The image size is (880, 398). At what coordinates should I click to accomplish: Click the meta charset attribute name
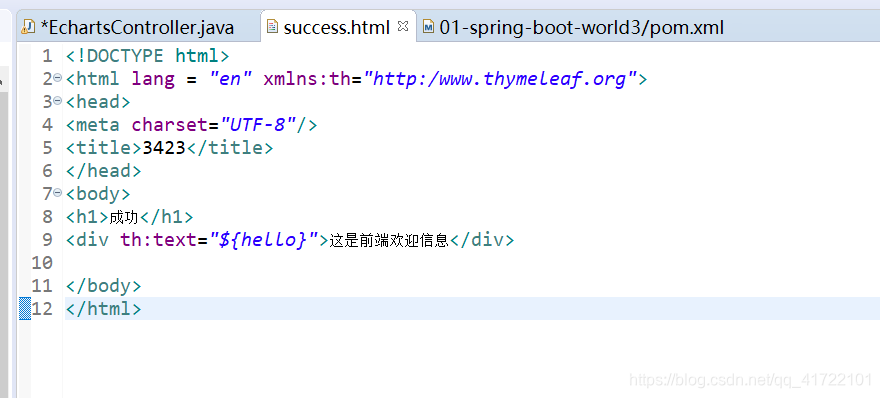point(169,125)
